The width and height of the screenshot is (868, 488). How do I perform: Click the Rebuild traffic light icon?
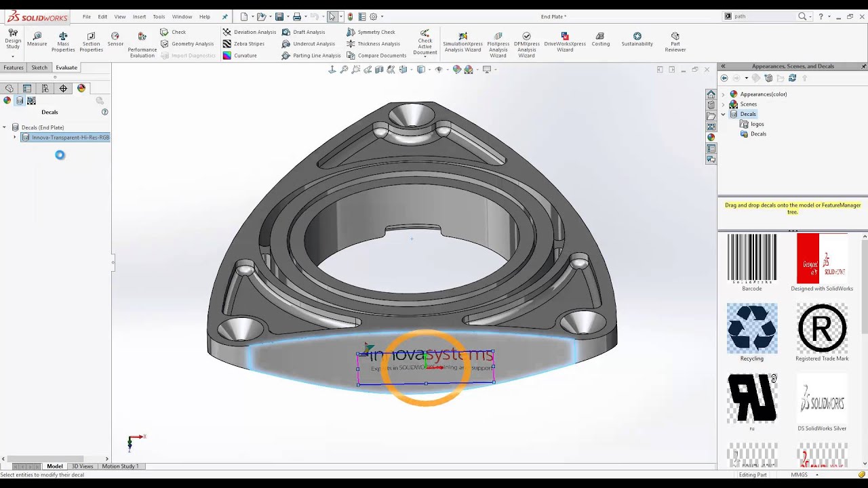point(350,16)
